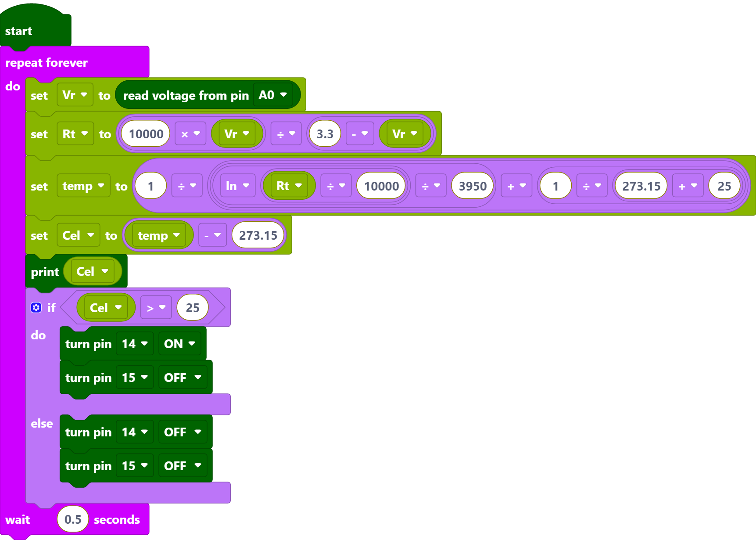
Task: Open the Cel dropdown in print block
Action: pos(92,271)
